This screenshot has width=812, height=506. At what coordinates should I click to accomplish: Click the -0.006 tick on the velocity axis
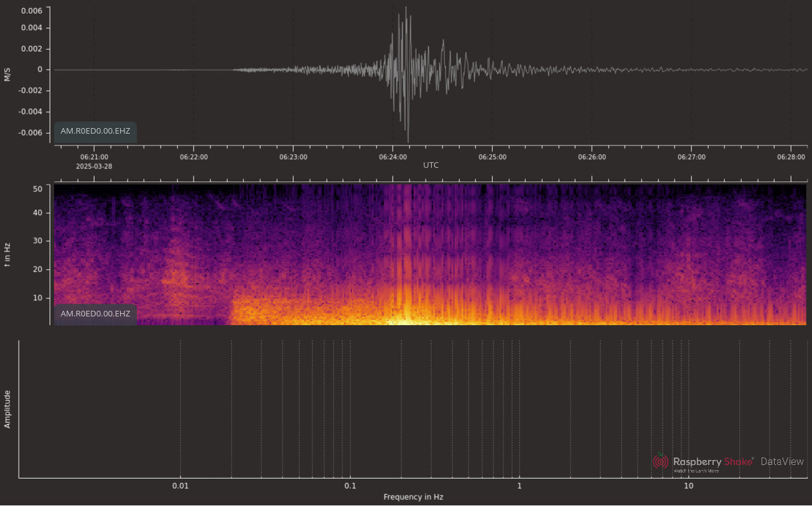coord(30,132)
